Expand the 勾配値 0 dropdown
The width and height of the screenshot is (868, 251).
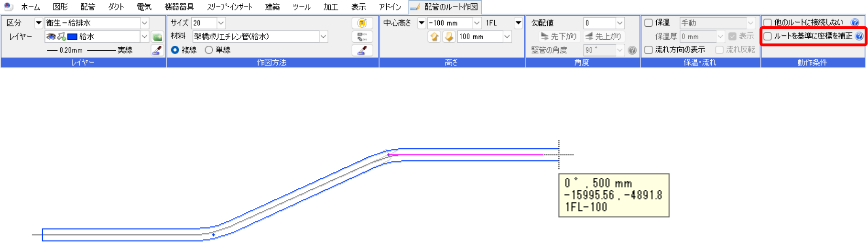(x=620, y=22)
